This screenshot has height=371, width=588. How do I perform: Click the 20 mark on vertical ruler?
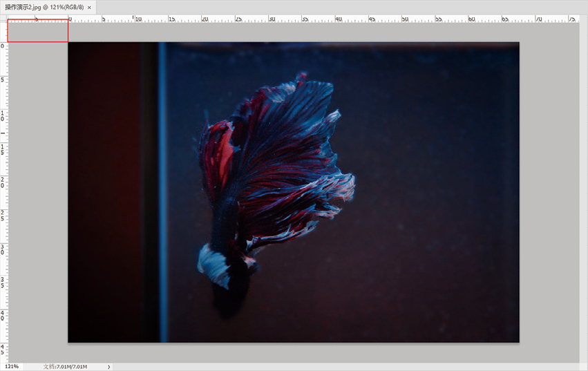coord(3,182)
